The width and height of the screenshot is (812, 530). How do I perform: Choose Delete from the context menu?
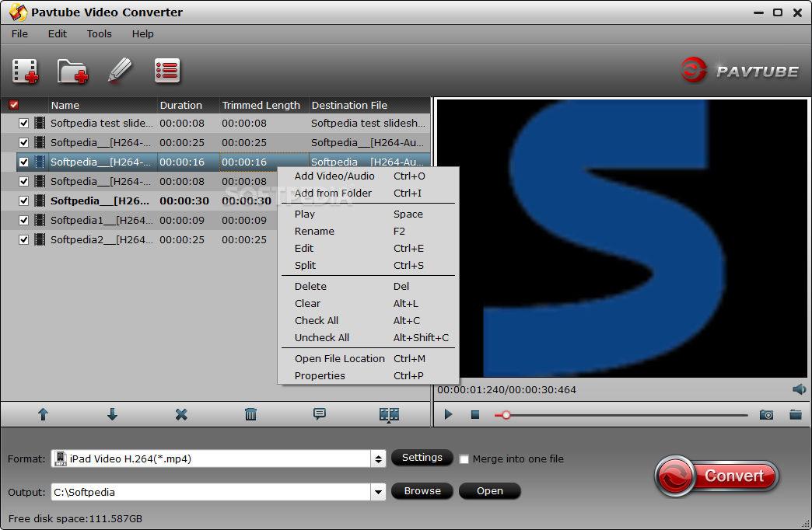coord(368,286)
